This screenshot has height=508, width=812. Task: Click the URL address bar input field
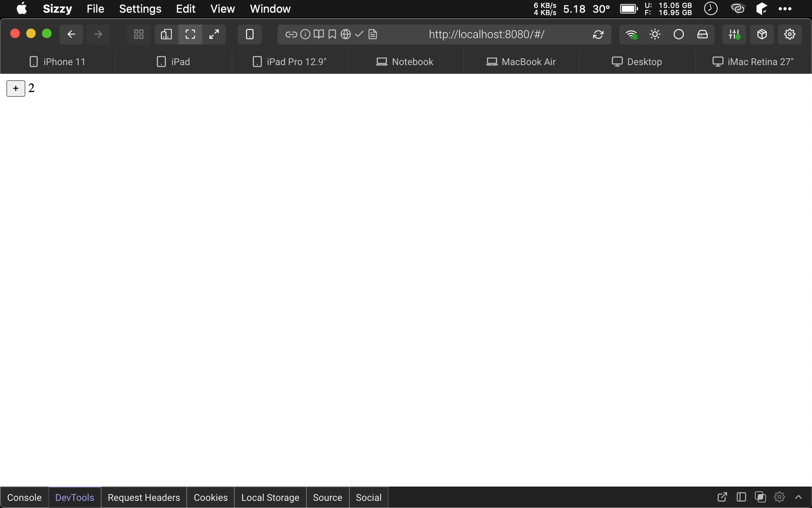pyautogui.click(x=486, y=34)
